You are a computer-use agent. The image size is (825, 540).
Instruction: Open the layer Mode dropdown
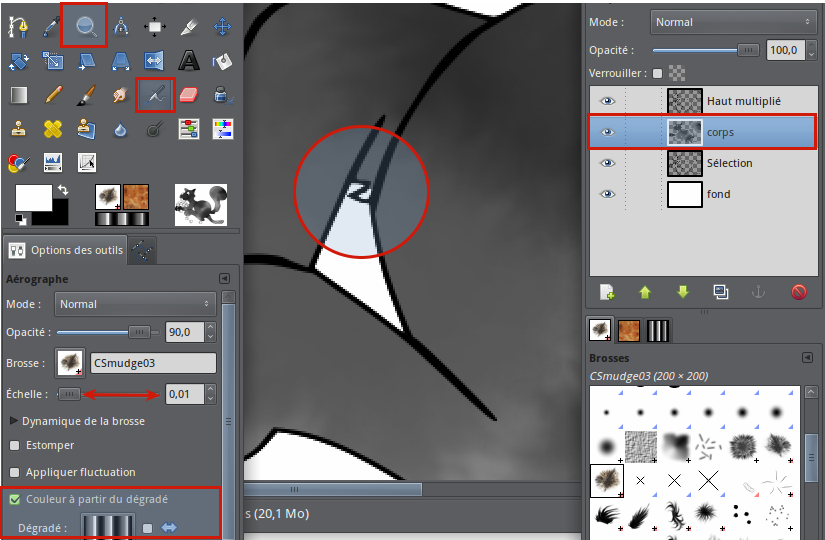tap(733, 21)
